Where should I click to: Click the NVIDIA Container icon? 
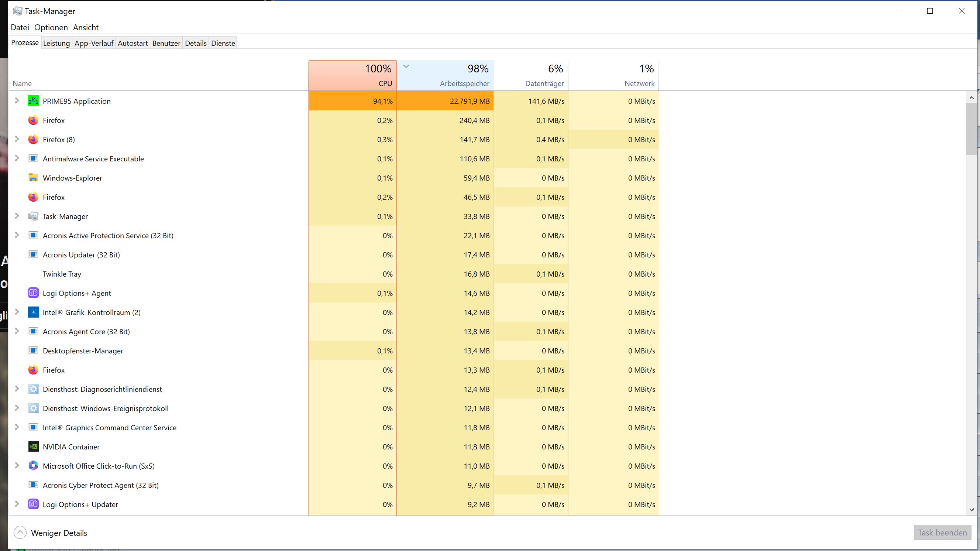click(x=33, y=447)
